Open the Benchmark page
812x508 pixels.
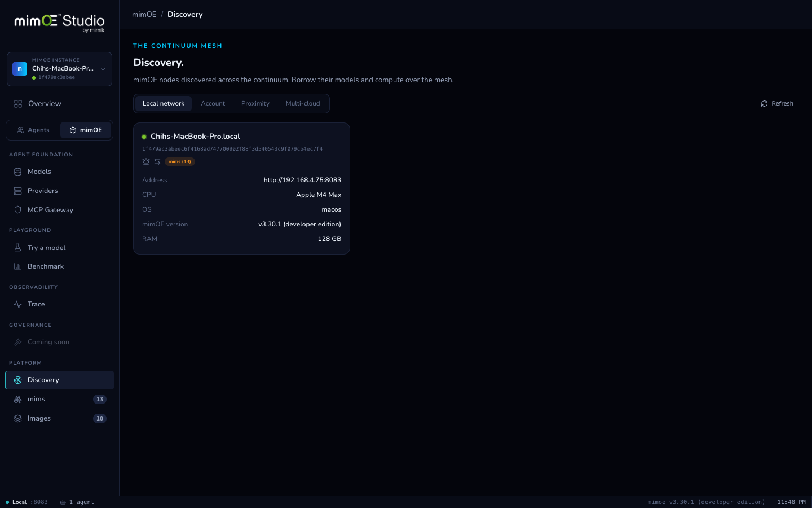[x=59, y=266]
